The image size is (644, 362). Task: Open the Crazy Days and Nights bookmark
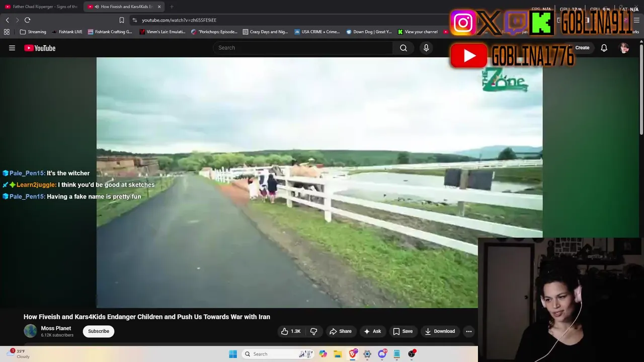[x=265, y=32]
